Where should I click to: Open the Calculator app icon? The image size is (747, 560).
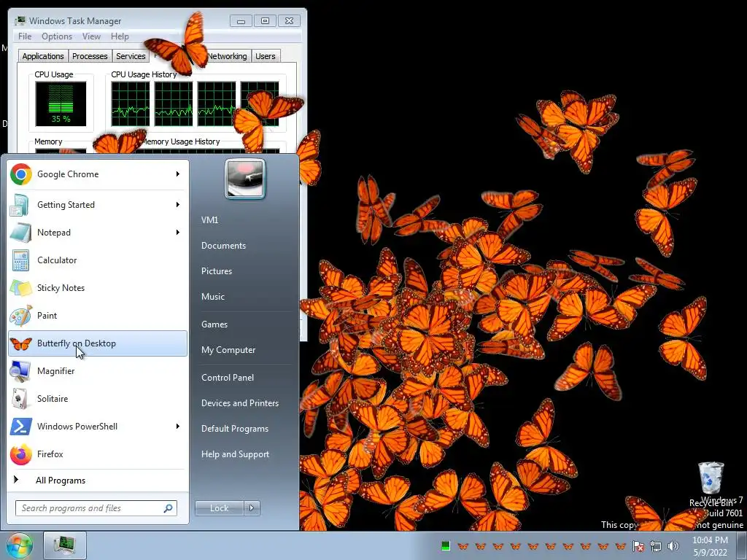[x=20, y=260]
